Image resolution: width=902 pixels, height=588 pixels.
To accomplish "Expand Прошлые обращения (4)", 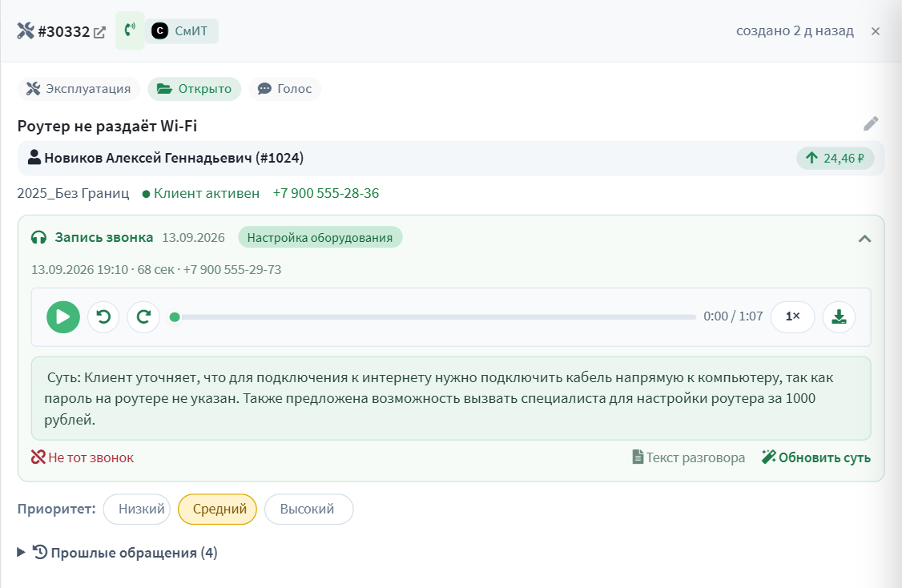I will coord(117,553).
